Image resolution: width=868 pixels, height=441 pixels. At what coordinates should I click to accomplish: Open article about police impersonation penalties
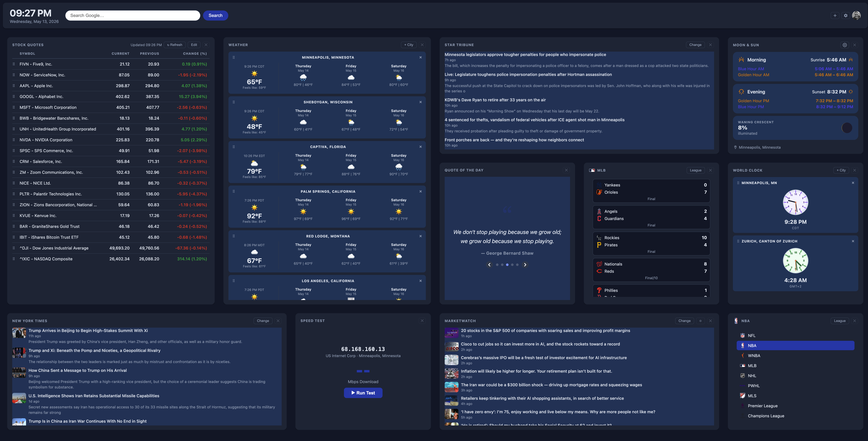(525, 55)
